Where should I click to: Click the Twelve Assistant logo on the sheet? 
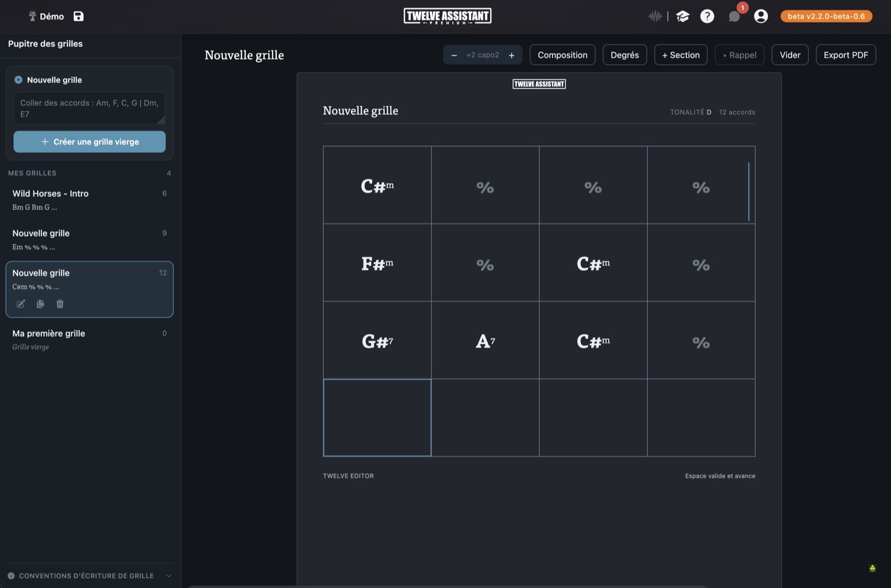coord(539,84)
